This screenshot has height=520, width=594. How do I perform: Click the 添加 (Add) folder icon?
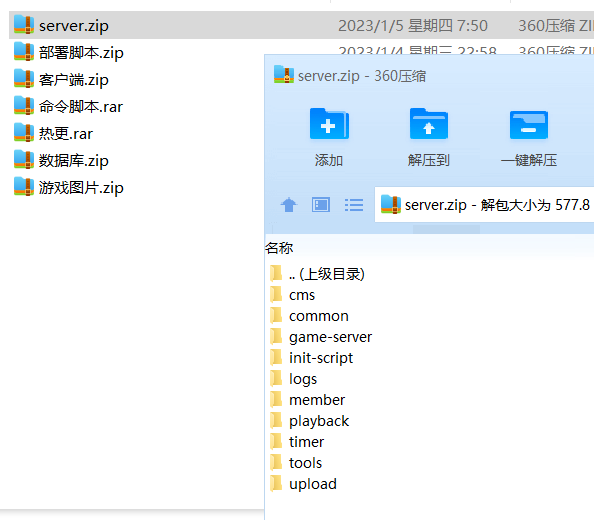click(329, 124)
